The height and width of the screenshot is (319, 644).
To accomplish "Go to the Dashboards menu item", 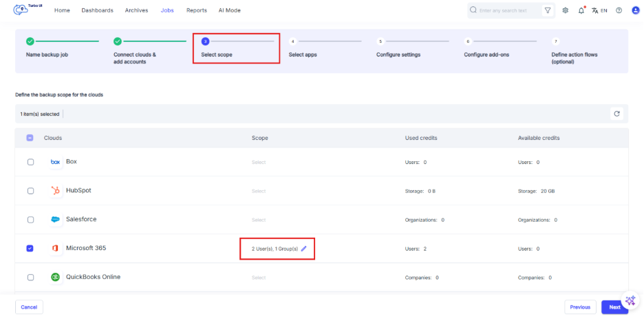I will pos(97,10).
